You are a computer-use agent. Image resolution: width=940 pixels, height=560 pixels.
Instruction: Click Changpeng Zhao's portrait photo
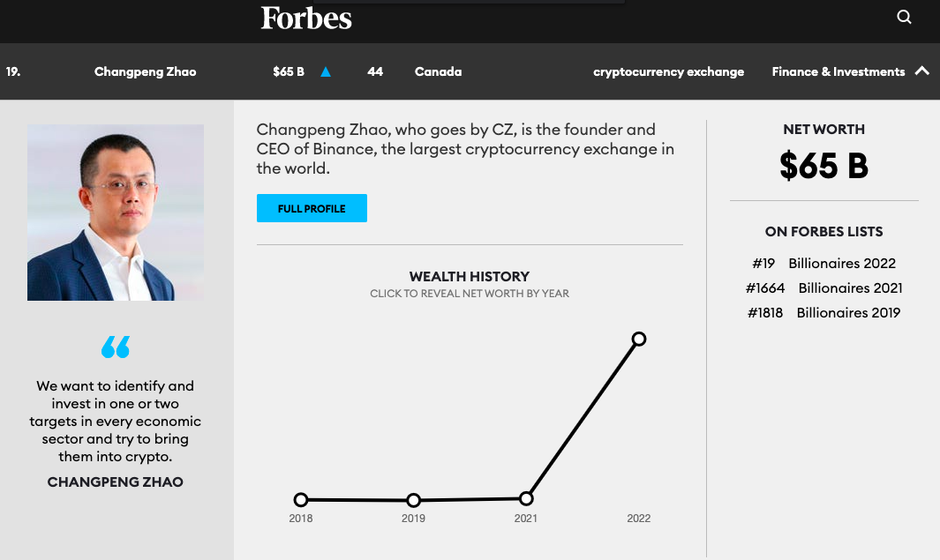click(x=116, y=213)
